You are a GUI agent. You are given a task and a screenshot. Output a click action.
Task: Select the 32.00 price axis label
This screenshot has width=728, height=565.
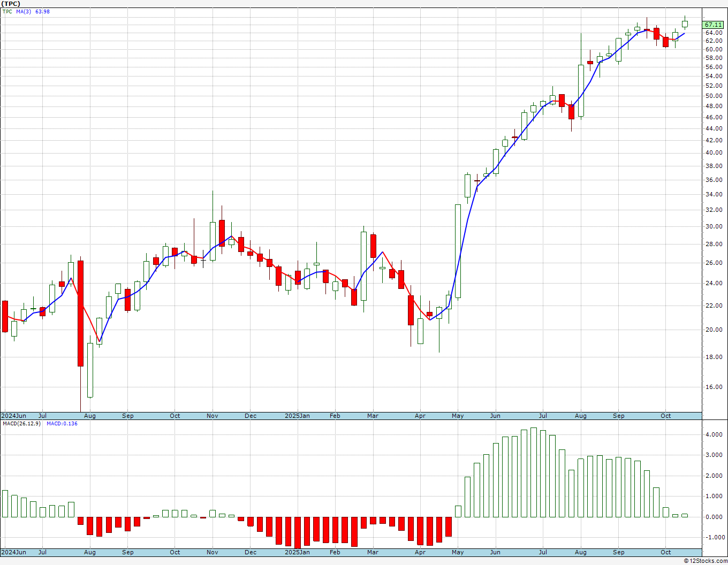pyautogui.click(x=714, y=210)
